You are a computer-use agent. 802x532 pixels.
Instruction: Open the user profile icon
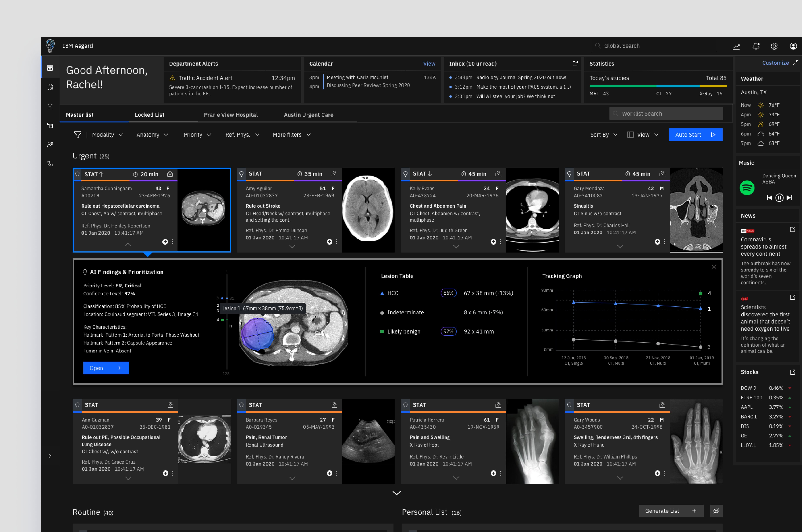click(793, 46)
